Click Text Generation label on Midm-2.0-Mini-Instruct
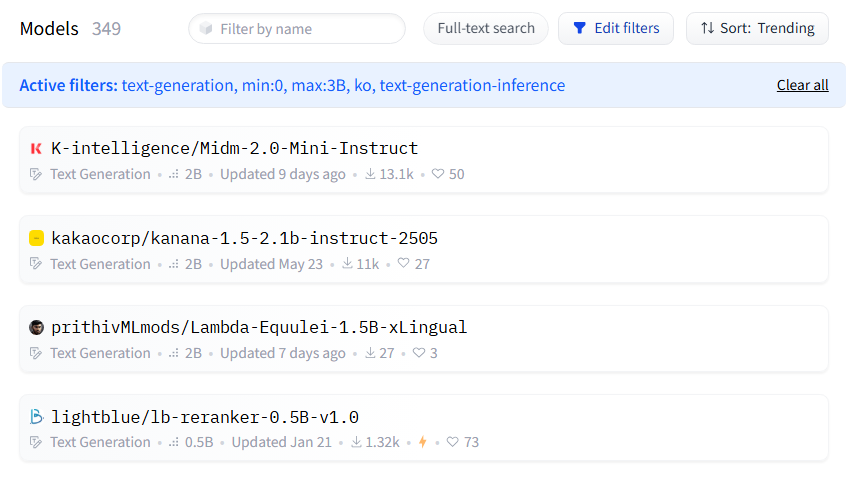Screen dimensions: 862x480 [x=101, y=174]
